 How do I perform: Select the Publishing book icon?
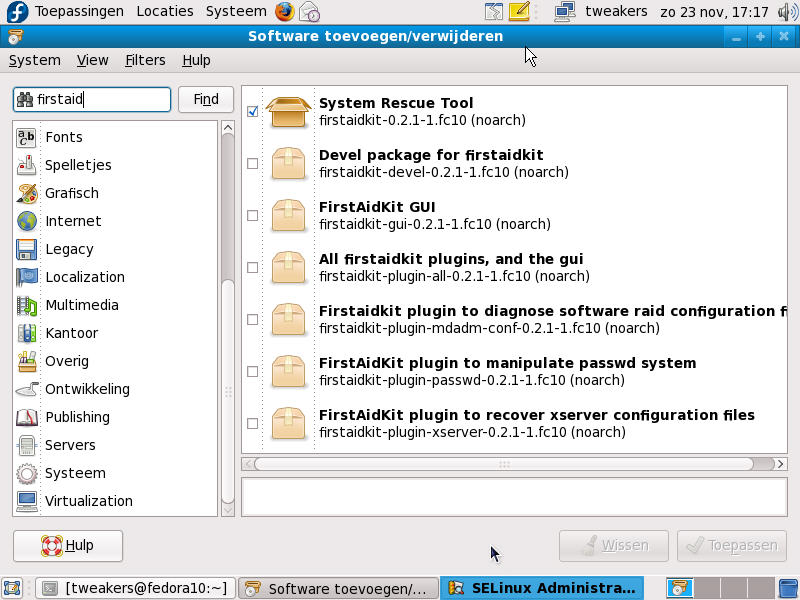26,417
